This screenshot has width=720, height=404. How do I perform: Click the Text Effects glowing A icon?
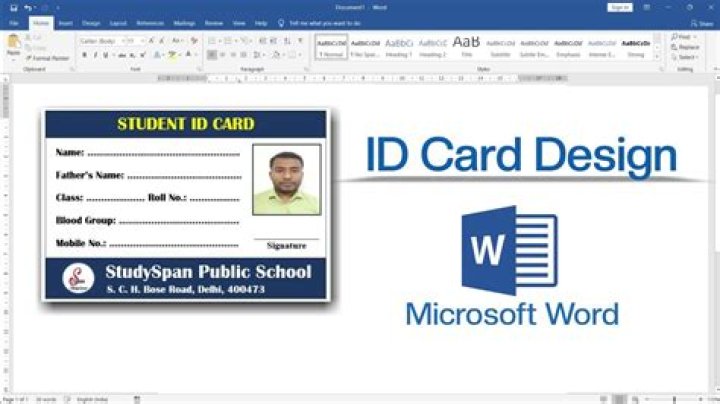coord(157,55)
